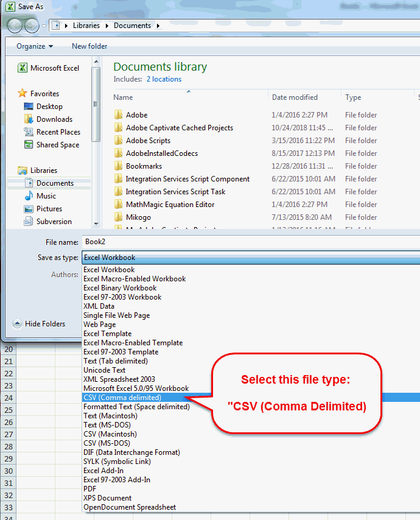This screenshot has width=420, height=520.
Task: Choose XML Data file type
Action: 99,306
